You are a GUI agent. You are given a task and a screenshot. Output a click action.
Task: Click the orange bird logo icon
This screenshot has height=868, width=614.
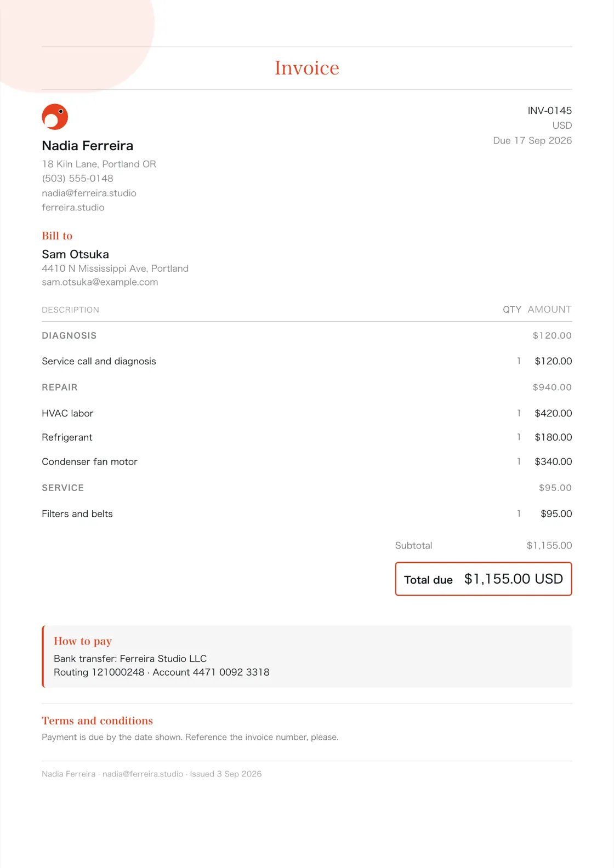pos(55,117)
